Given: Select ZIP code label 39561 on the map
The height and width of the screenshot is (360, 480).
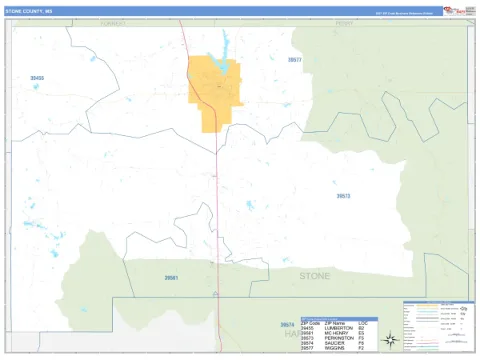Looking at the screenshot, I should point(171,278).
